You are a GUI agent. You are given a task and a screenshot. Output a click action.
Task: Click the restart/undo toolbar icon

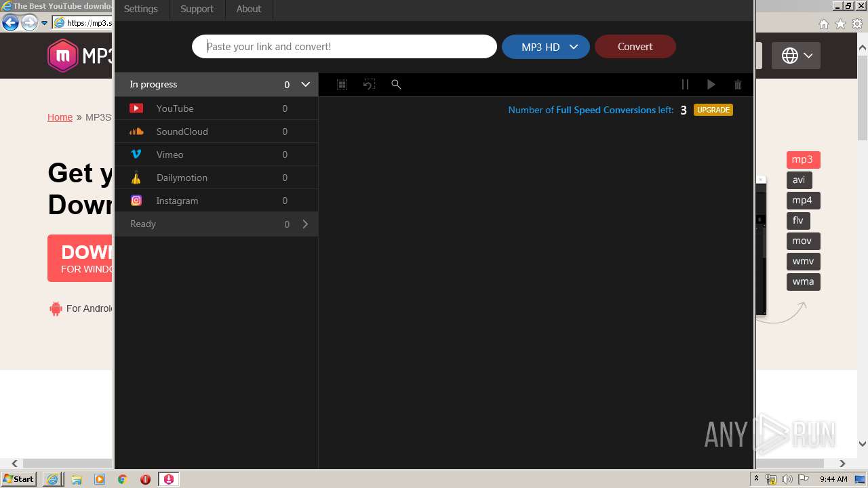coord(369,85)
